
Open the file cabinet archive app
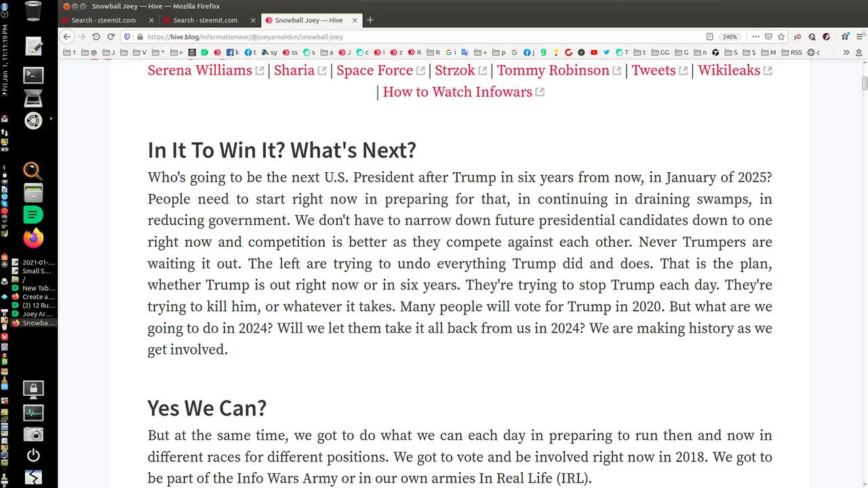pyautogui.click(x=33, y=193)
